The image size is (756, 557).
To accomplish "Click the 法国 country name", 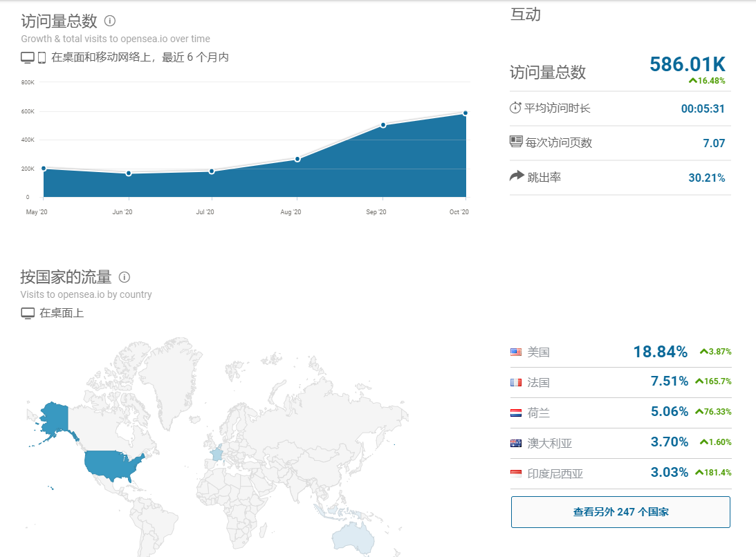I will coord(539,383).
